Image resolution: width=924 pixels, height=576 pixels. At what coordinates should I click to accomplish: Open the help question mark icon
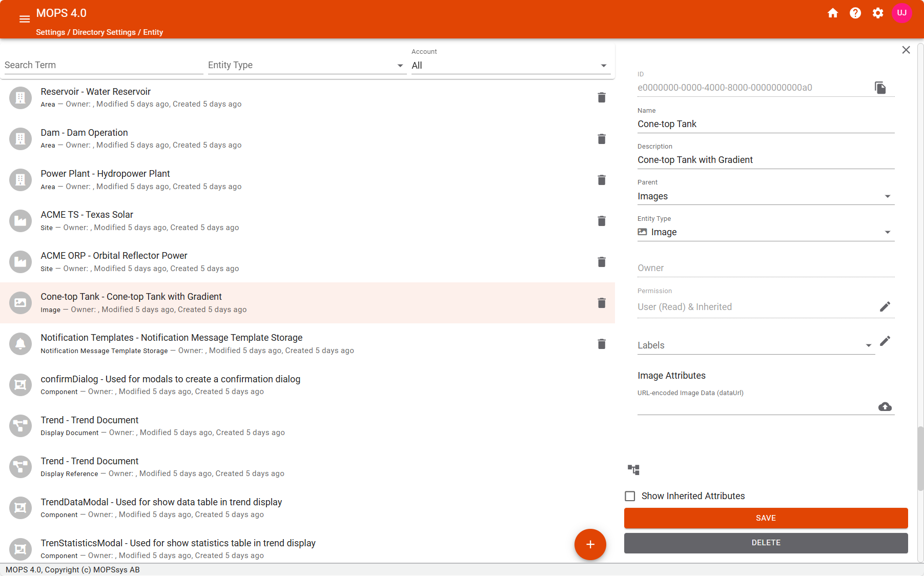coord(855,13)
